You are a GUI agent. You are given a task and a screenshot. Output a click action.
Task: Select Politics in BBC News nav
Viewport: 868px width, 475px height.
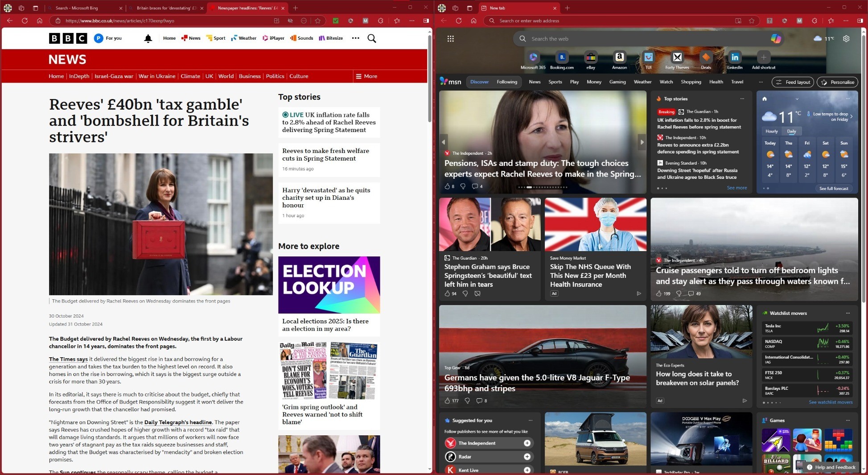pos(275,76)
